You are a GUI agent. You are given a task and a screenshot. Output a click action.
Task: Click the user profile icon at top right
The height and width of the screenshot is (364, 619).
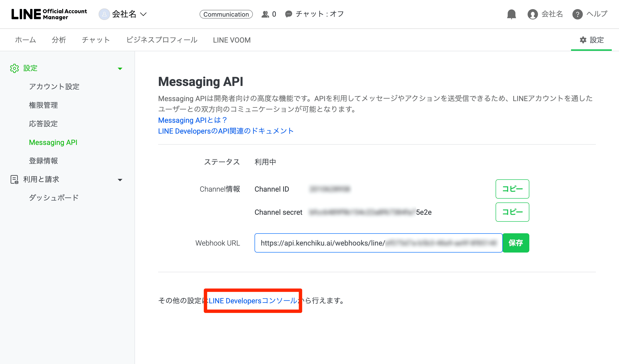(x=532, y=14)
